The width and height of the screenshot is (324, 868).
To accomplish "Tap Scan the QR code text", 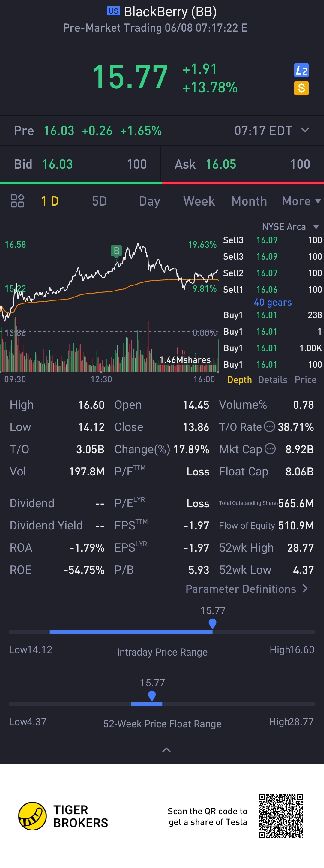I will click(208, 816).
